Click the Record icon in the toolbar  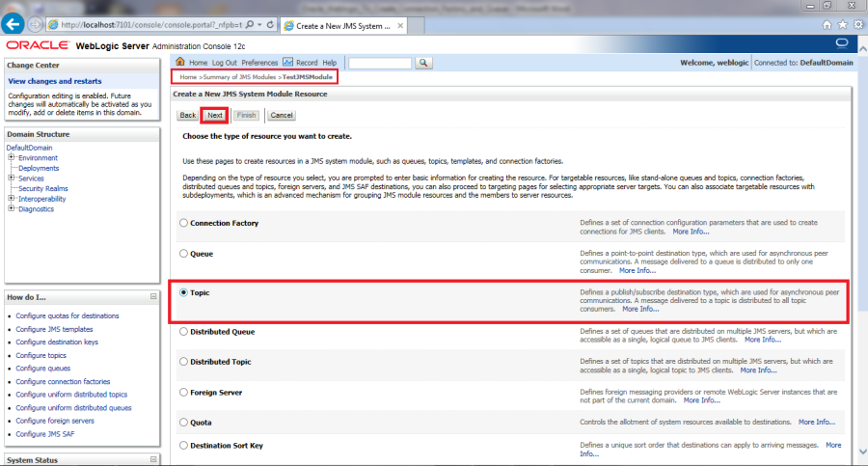287,63
